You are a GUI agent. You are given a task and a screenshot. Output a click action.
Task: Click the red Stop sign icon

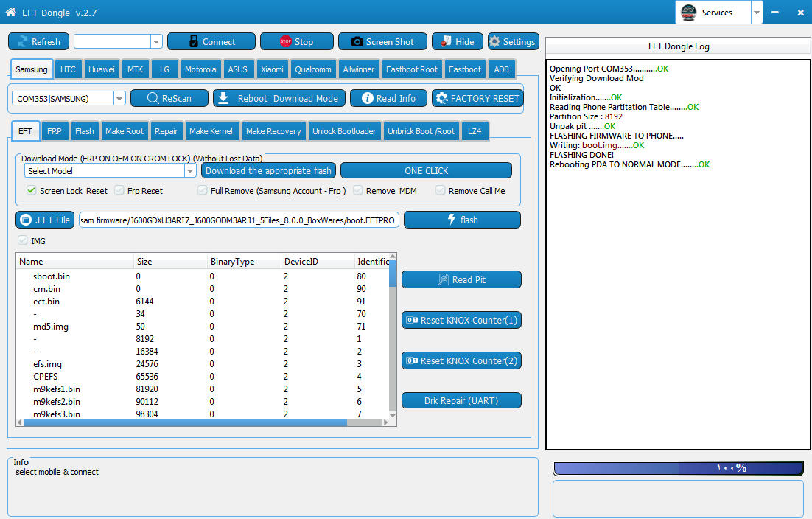pos(285,41)
